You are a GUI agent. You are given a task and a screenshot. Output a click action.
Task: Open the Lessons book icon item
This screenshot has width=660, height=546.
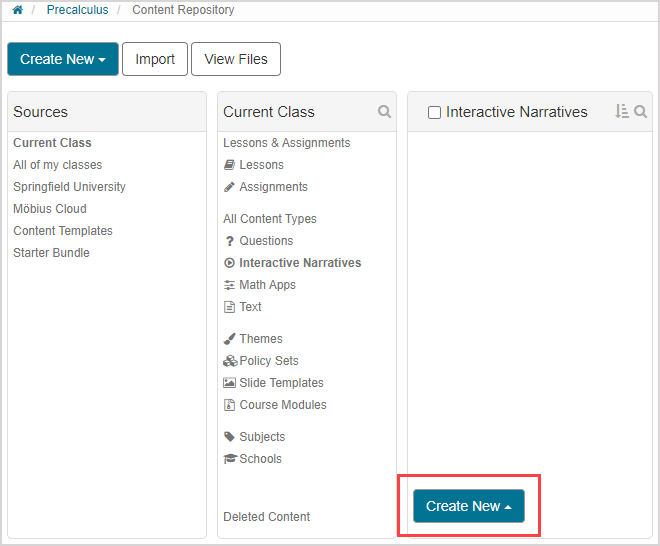(230, 165)
